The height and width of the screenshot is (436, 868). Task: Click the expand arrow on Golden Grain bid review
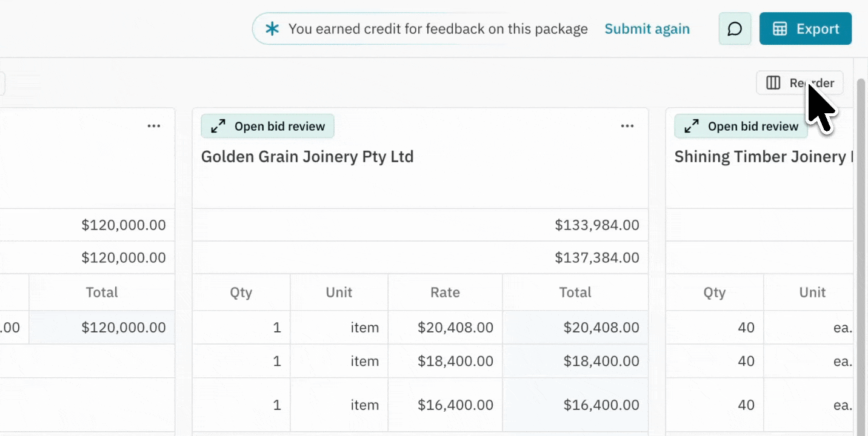[x=218, y=126]
